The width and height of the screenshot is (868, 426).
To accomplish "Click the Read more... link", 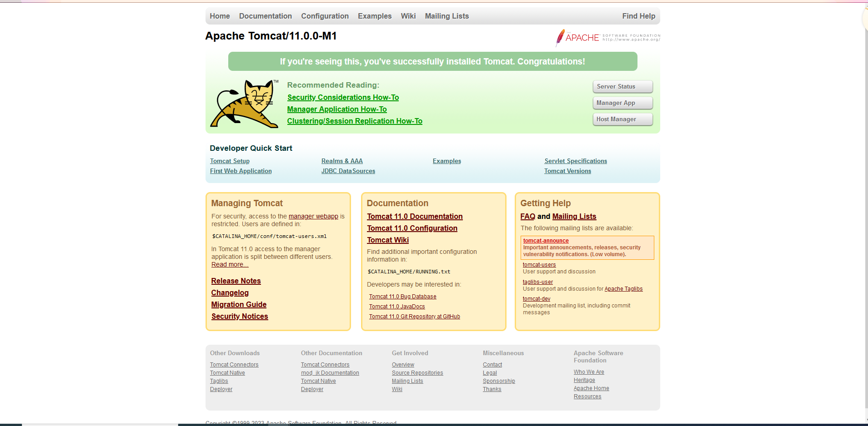I will [230, 264].
